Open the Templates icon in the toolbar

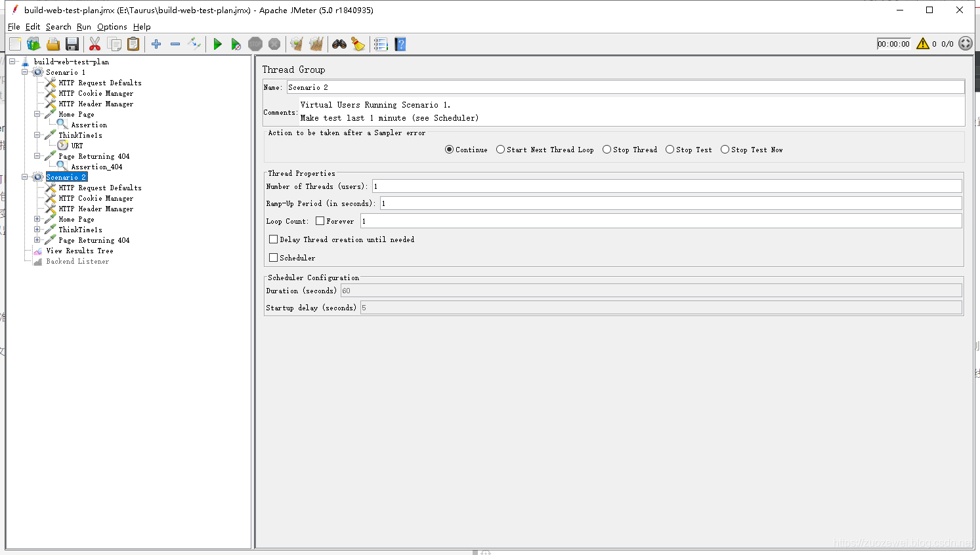[33, 44]
